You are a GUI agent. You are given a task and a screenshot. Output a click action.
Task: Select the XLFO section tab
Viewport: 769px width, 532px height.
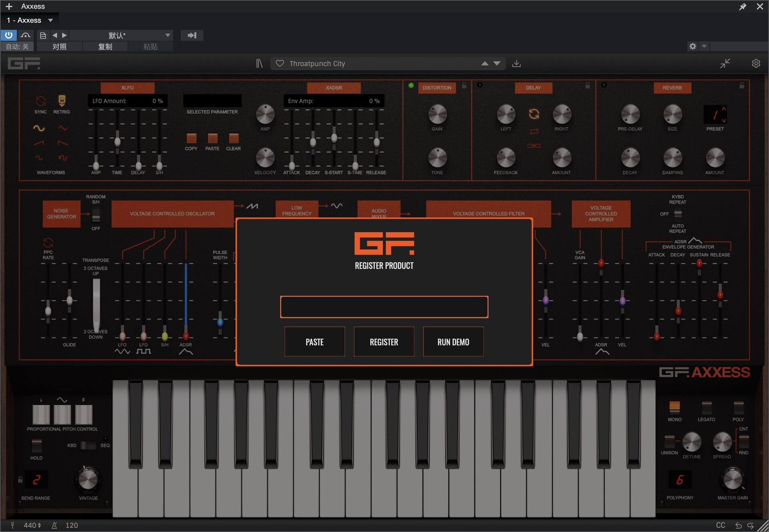127,88
